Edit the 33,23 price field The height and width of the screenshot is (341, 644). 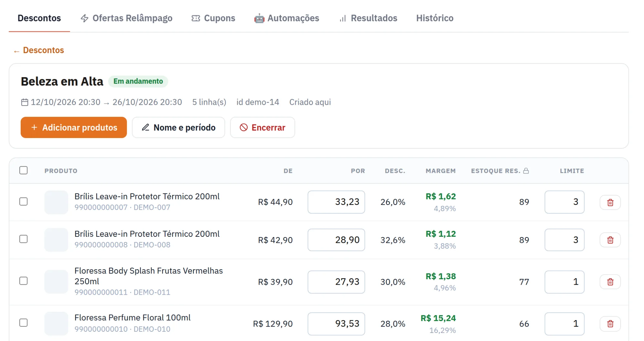[336, 202]
